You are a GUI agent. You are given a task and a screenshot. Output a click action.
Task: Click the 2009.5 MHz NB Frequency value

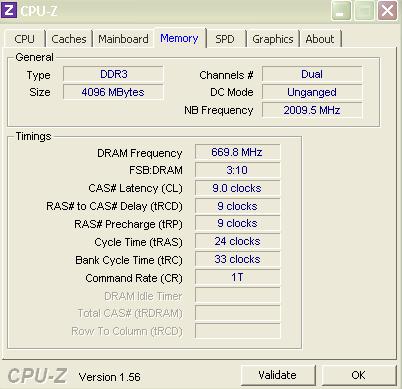pyautogui.click(x=312, y=110)
